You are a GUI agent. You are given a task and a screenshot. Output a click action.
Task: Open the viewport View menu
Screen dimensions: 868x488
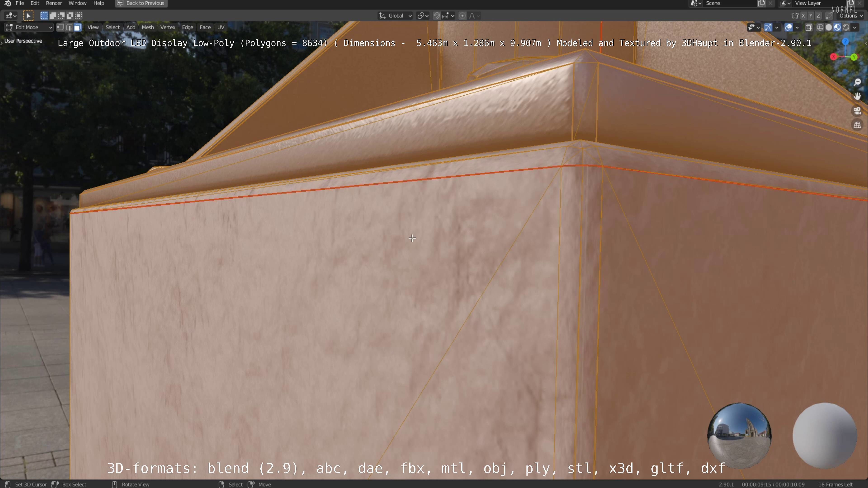tap(93, 28)
